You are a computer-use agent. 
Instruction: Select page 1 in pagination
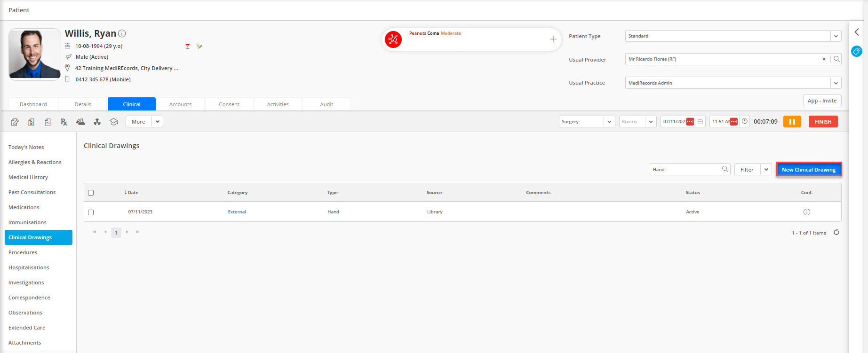click(116, 232)
